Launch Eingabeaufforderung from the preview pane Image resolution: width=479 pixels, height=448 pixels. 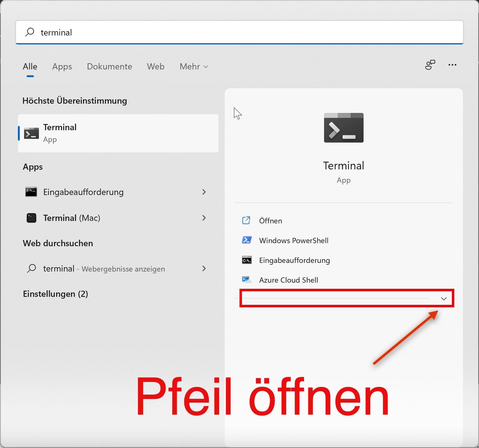click(x=294, y=260)
